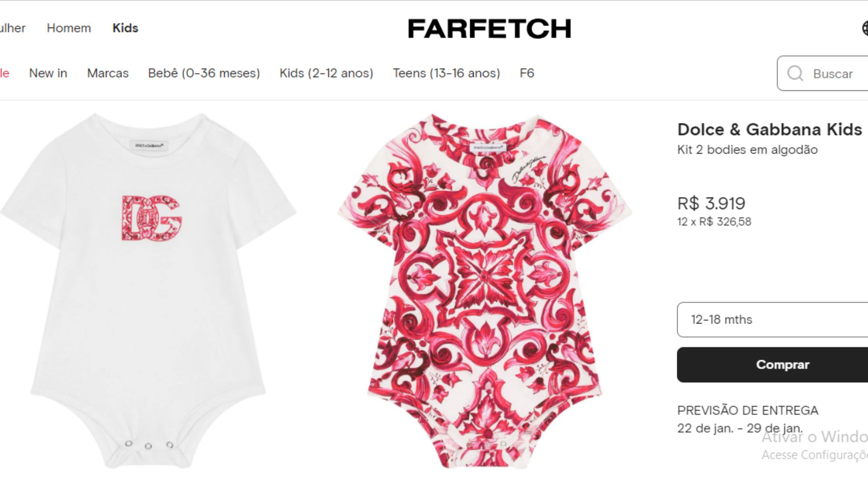Click the search magnifier icon
Viewport: 868px width, 488px height.
(x=795, y=73)
